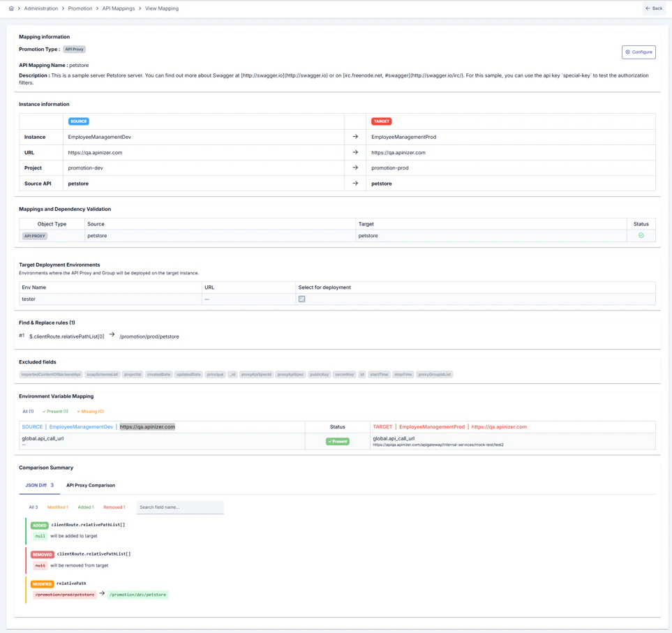This screenshot has width=672, height=633.
Task: Click struck-through /promotion/prod/petstore old value
Action: click(65, 595)
